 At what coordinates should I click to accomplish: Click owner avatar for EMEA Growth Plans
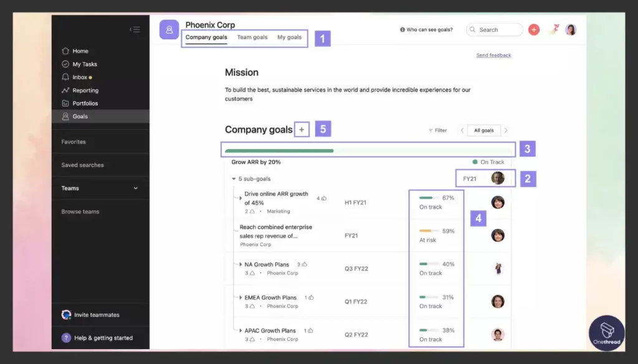(498, 301)
